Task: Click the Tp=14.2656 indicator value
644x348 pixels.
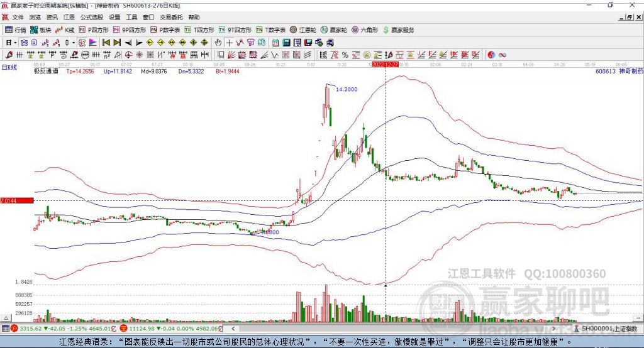Action: (x=80, y=72)
